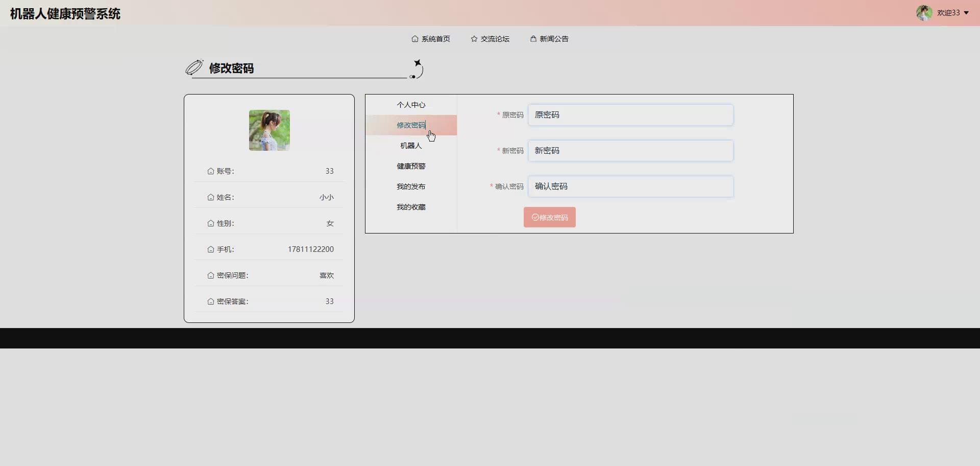
Task: Click the house icon beside 账号 label
Action: pyautogui.click(x=211, y=171)
